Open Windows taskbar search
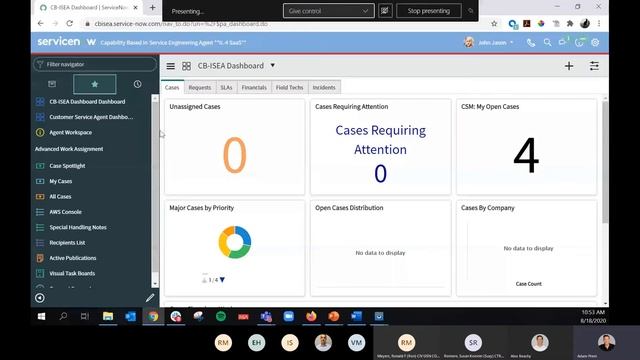The width and height of the screenshot is (640, 360). click(63, 316)
